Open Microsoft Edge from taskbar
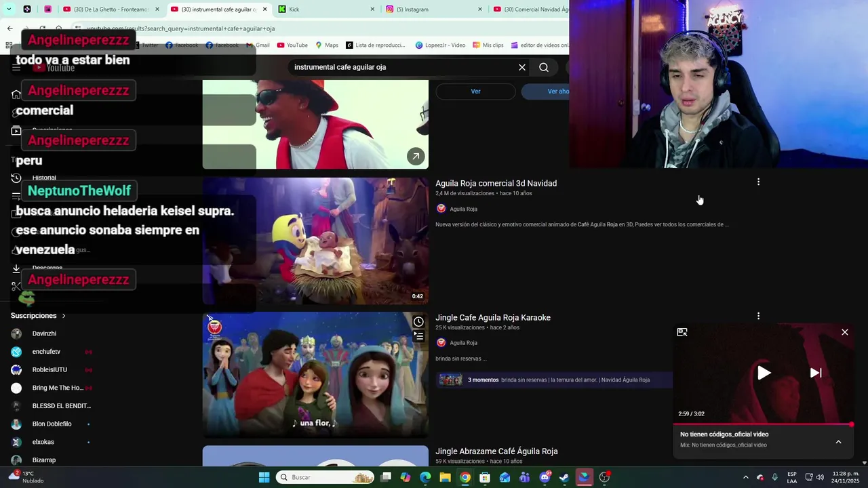Screen dimensions: 868x488 (x=425, y=477)
